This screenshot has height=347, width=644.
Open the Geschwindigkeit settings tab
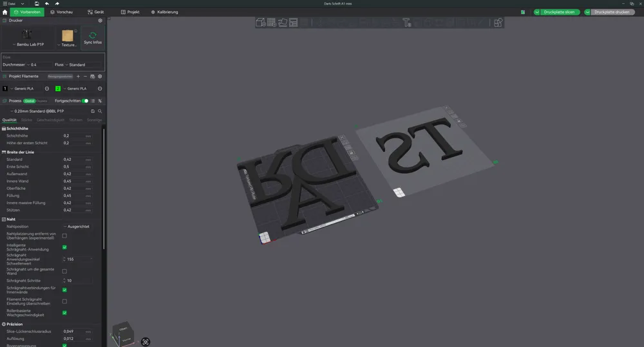(x=50, y=120)
